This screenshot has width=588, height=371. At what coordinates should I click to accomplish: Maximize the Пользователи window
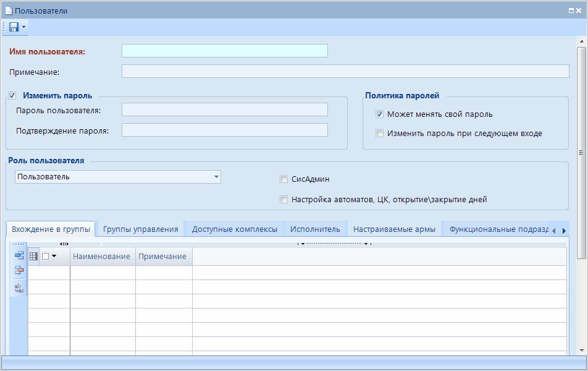click(571, 11)
